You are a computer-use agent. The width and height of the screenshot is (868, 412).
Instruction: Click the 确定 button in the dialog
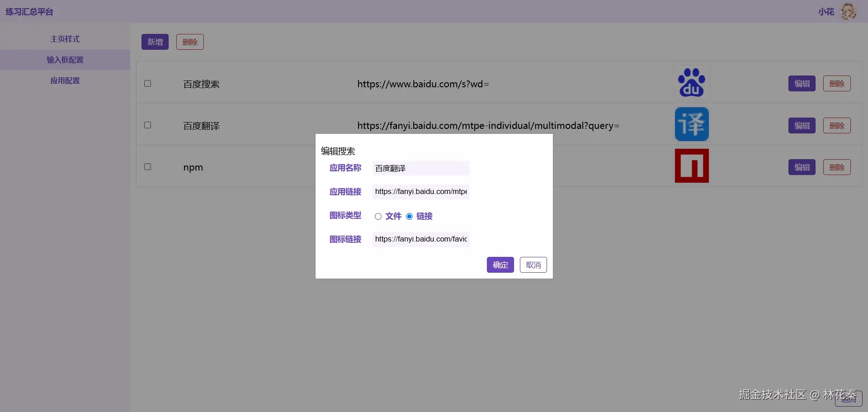click(x=500, y=265)
